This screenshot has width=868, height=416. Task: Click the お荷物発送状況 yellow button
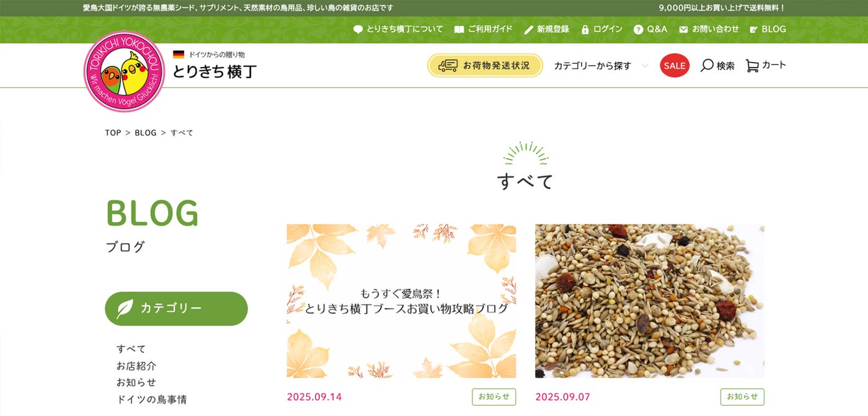click(485, 65)
